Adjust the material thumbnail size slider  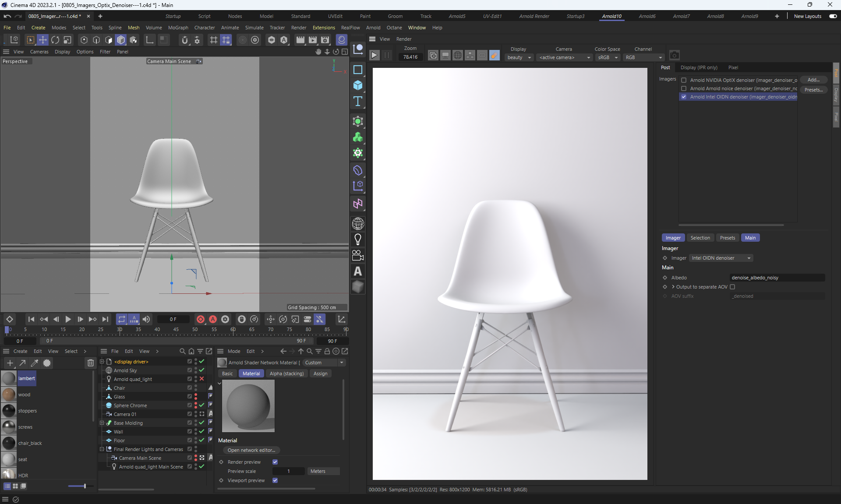(85, 486)
